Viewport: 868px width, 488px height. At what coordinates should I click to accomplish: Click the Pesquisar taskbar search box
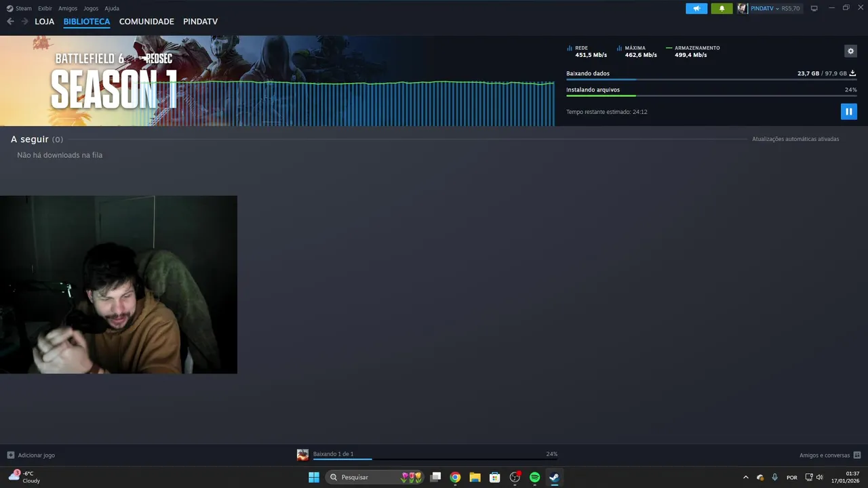tap(376, 477)
